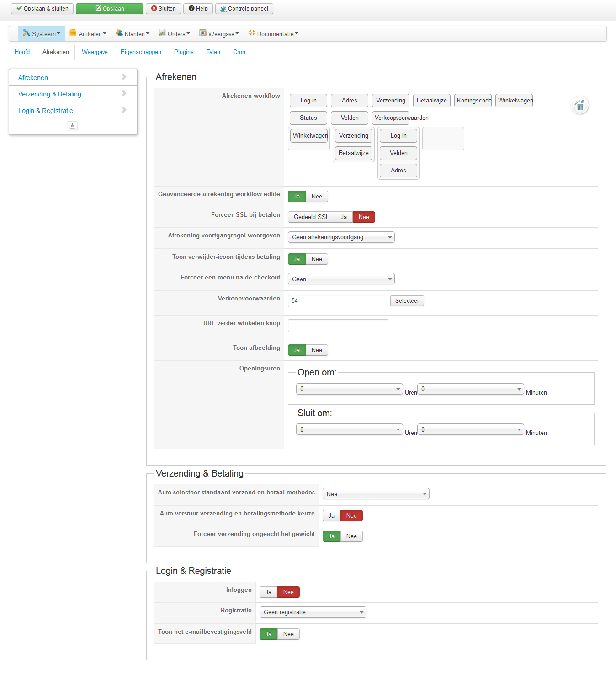Click the green Opslaan button
616x686 pixels.
(110, 9)
